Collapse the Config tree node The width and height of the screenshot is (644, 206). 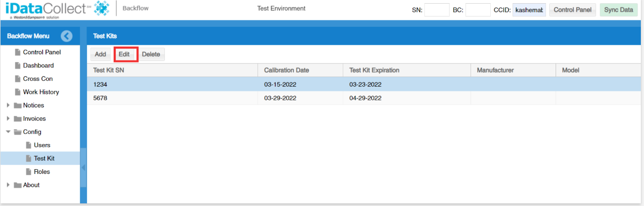pos(8,132)
